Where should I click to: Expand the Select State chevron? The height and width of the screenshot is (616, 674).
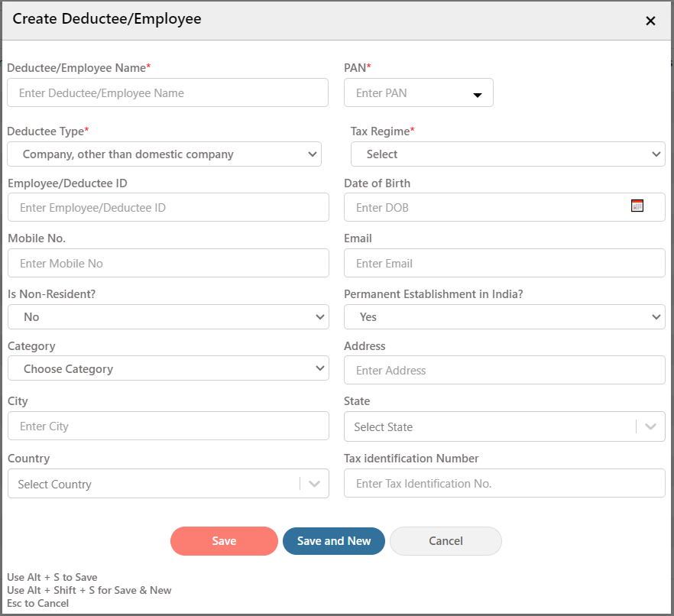[651, 426]
